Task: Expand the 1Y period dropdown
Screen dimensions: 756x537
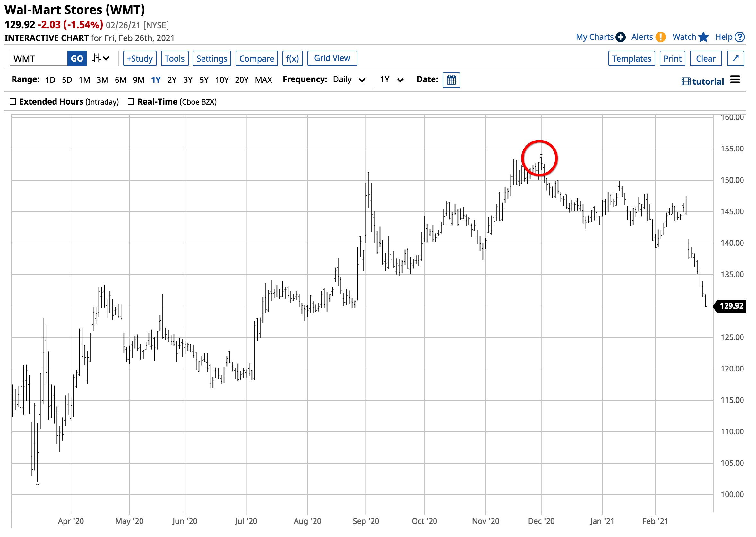Action: tap(392, 80)
